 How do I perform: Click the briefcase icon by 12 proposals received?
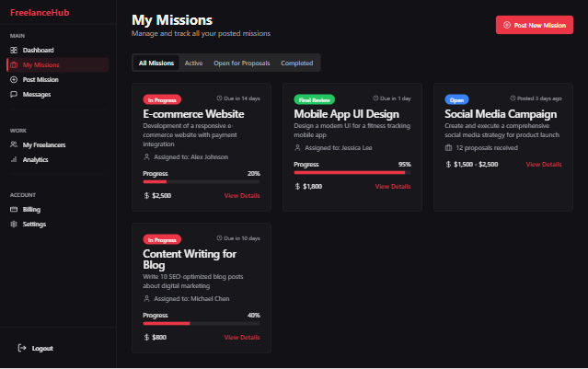pyautogui.click(x=448, y=148)
